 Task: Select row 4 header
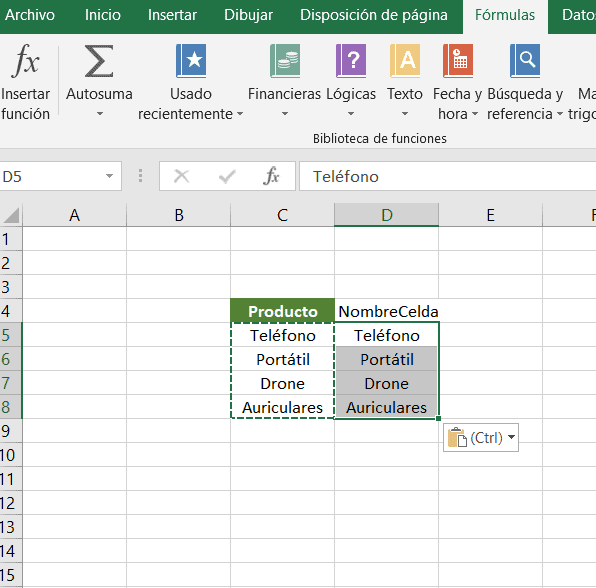click(x=11, y=311)
